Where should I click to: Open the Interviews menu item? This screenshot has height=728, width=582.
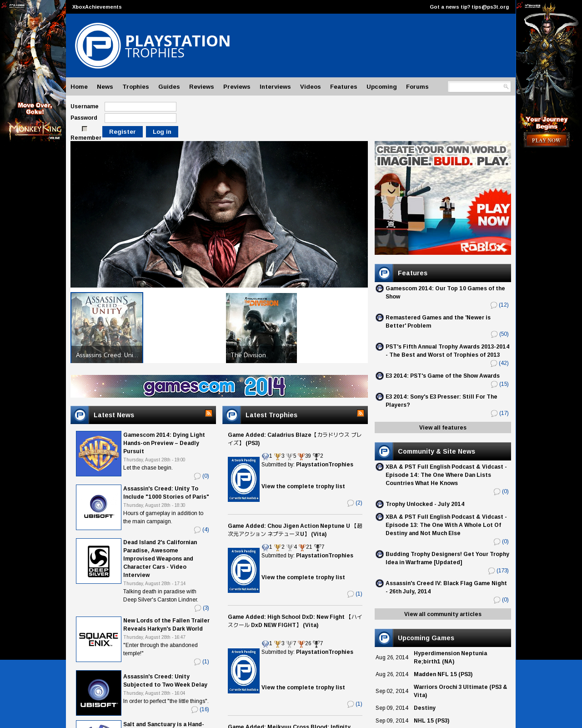click(275, 87)
